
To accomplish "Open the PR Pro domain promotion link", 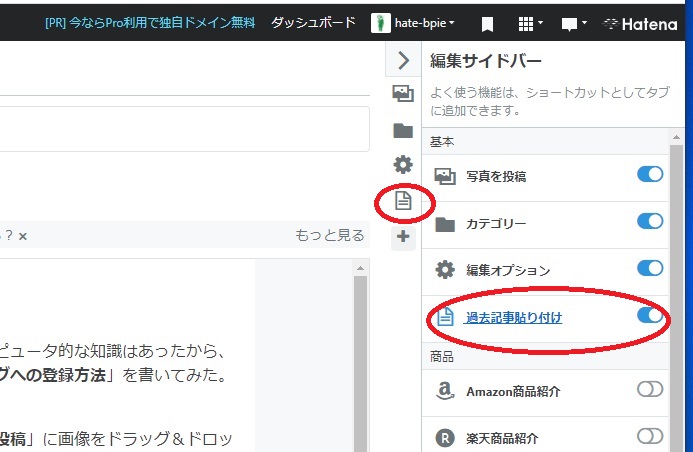I will 150,23.
